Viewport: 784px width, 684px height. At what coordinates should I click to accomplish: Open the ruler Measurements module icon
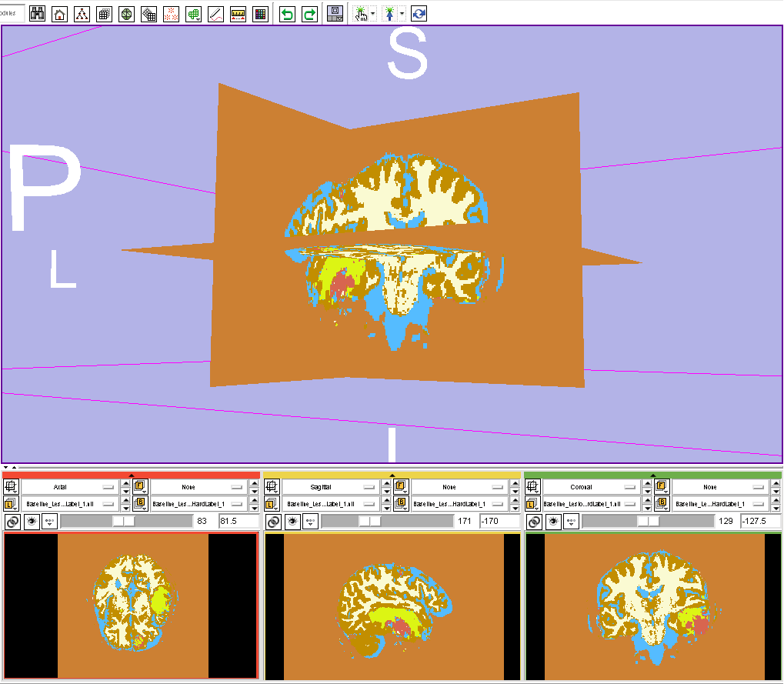tap(238, 14)
